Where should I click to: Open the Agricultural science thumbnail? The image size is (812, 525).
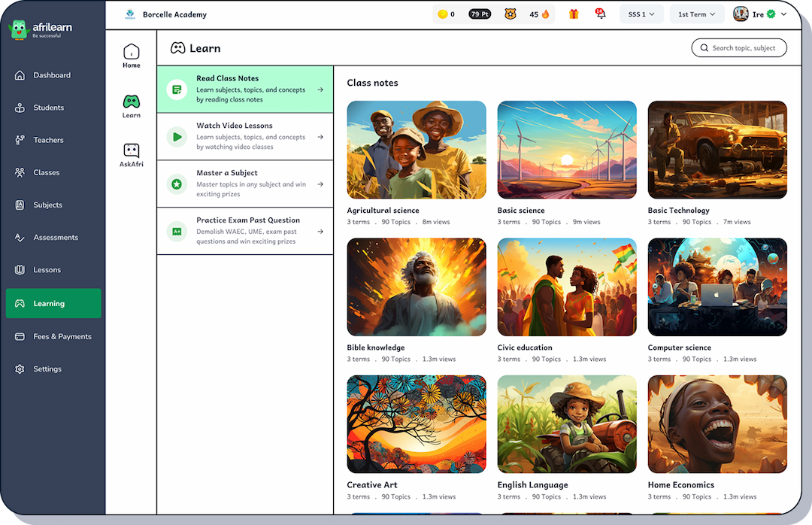[x=417, y=150]
